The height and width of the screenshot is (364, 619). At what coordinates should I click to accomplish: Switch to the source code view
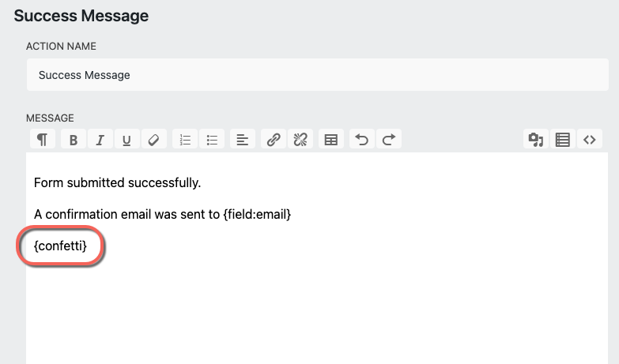coord(590,140)
